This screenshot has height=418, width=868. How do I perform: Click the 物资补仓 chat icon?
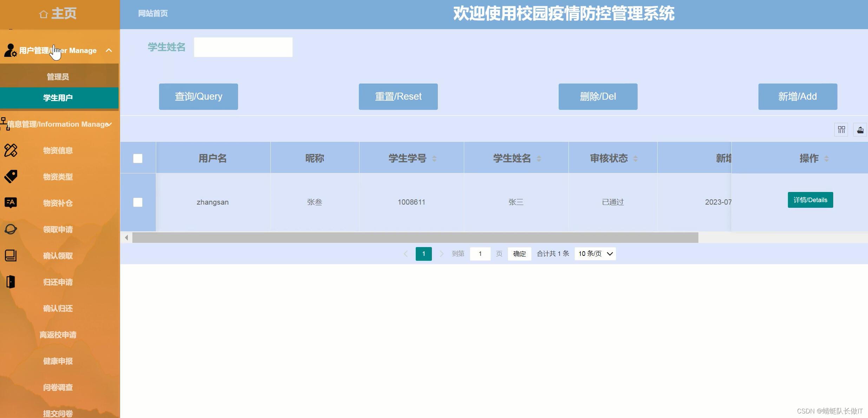pos(11,203)
